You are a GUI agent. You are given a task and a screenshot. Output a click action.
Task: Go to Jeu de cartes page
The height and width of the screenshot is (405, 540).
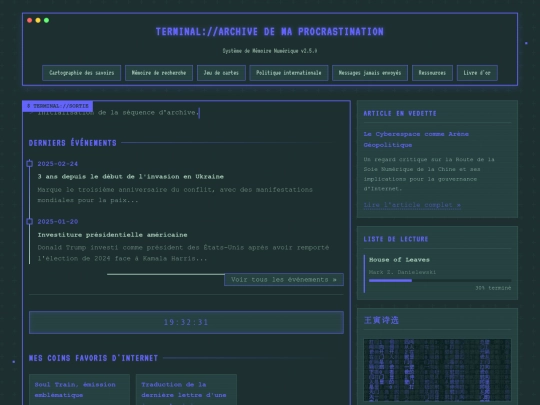(x=221, y=73)
